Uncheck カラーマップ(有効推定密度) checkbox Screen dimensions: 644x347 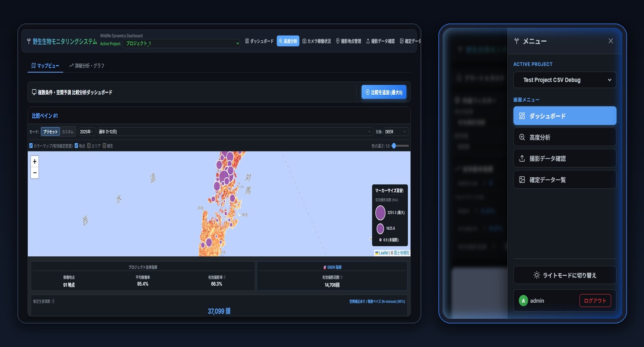click(31, 146)
